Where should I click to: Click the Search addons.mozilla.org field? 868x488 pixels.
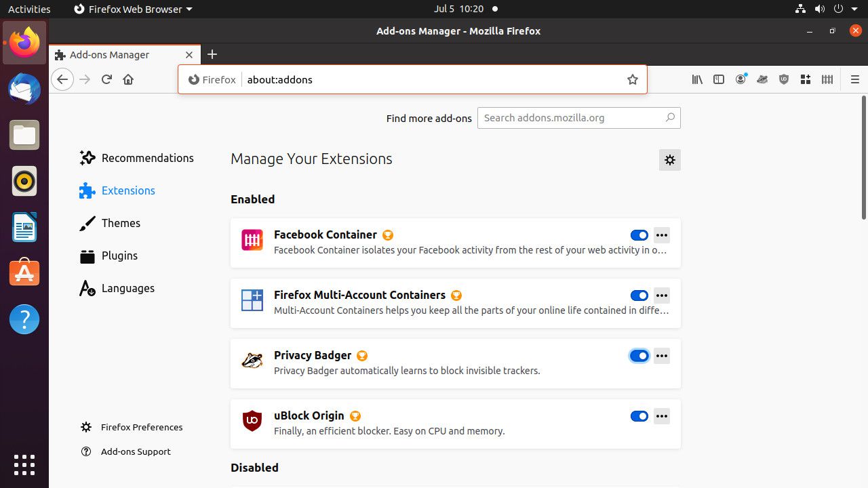coord(579,117)
